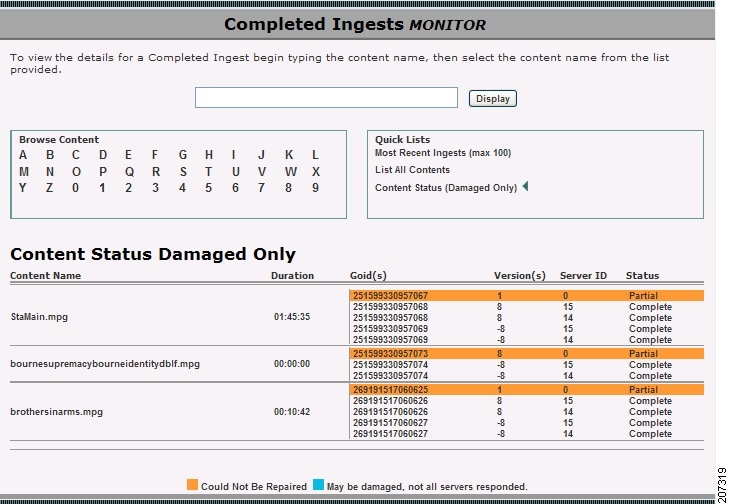Open Most Recent Ingests quick list

(x=443, y=153)
